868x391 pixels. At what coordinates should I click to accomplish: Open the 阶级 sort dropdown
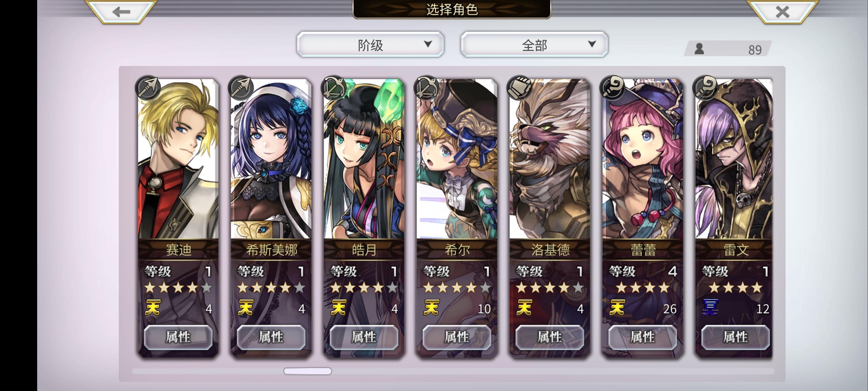[370, 45]
